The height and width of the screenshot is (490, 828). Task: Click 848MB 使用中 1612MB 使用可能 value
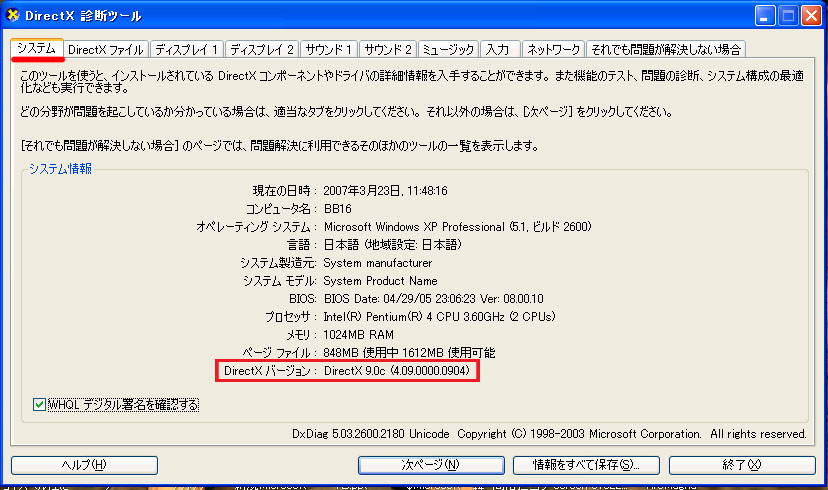coord(409,352)
